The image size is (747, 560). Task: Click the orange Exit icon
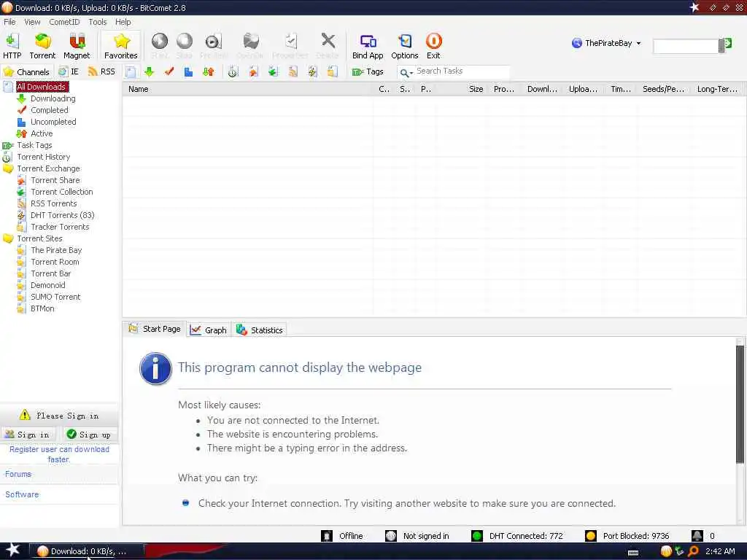pyautogui.click(x=433, y=46)
